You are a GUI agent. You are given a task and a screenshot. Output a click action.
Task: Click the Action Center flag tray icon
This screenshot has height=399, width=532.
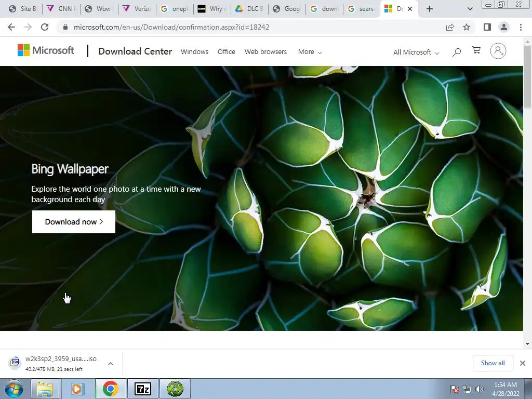[455, 389]
